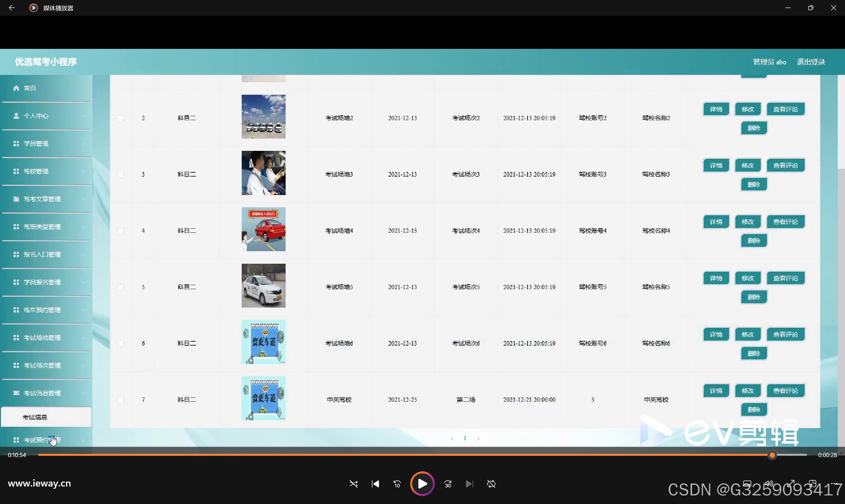The width and height of the screenshot is (845, 504).
Task: Open the white taxi thumbnail in row 5
Action: click(263, 286)
